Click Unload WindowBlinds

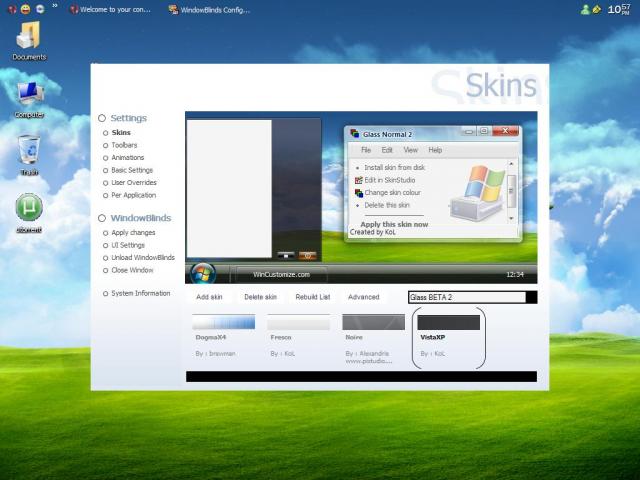pyautogui.click(x=143, y=258)
